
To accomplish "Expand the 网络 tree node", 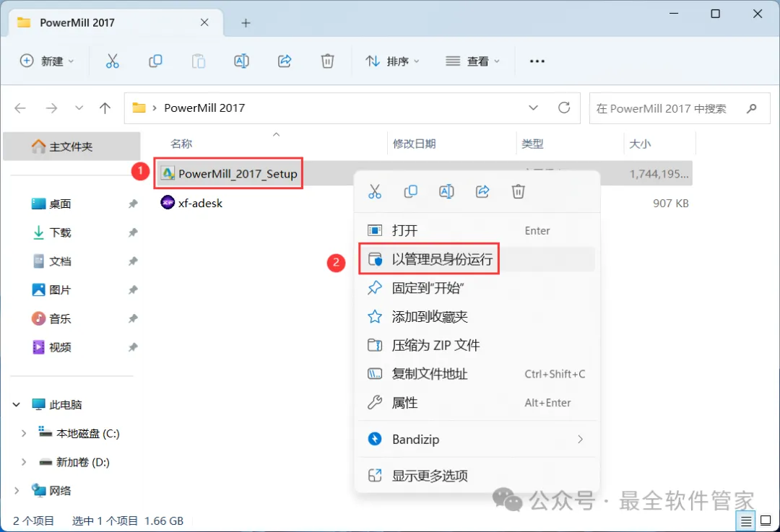I will 17,491.
